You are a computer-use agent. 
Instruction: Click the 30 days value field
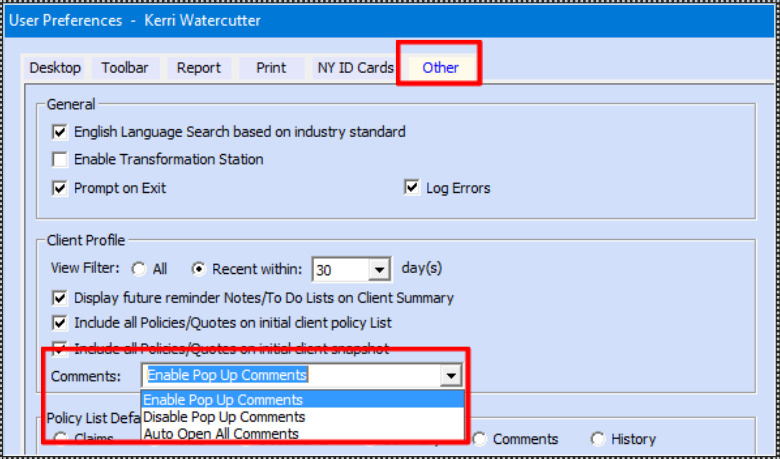click(342, 270)
